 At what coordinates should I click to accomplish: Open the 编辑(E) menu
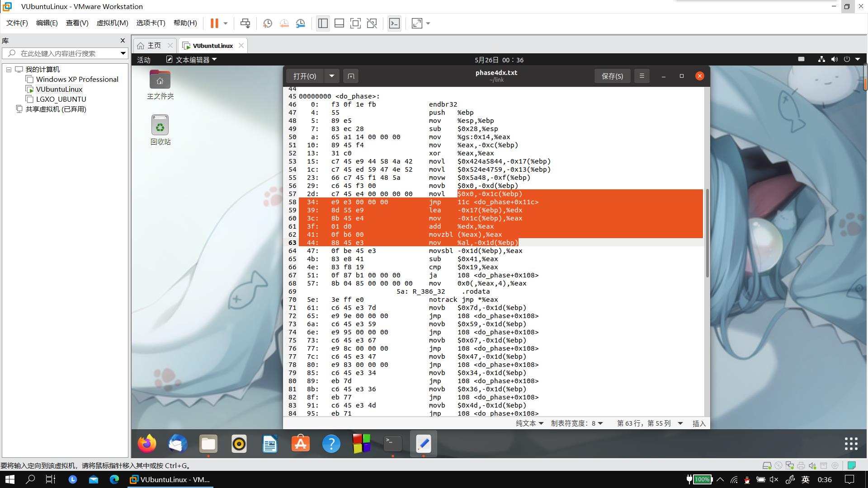point(47,23)
